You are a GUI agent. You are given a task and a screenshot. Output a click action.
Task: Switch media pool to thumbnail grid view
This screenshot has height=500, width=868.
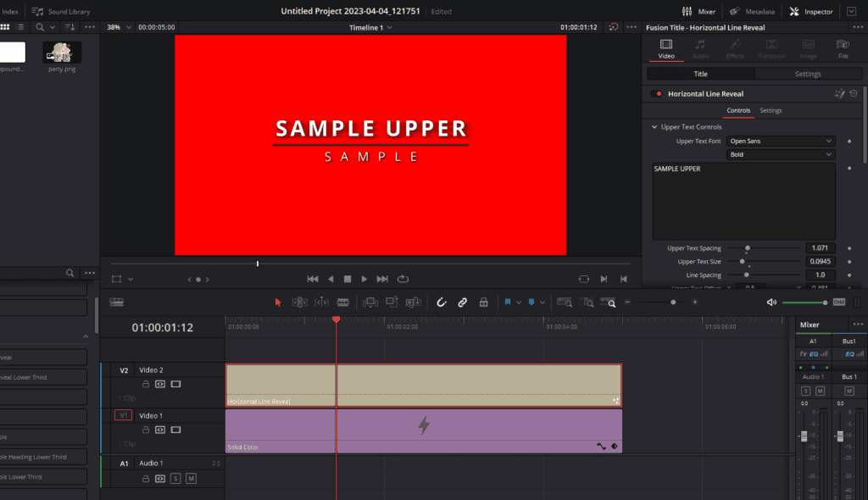[5, 27]
